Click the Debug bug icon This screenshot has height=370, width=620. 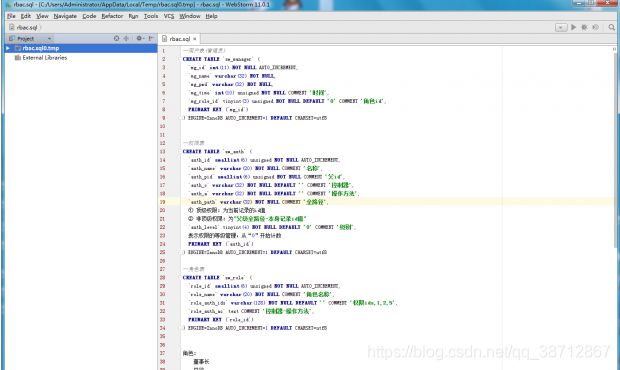click(x=584, y=27)
